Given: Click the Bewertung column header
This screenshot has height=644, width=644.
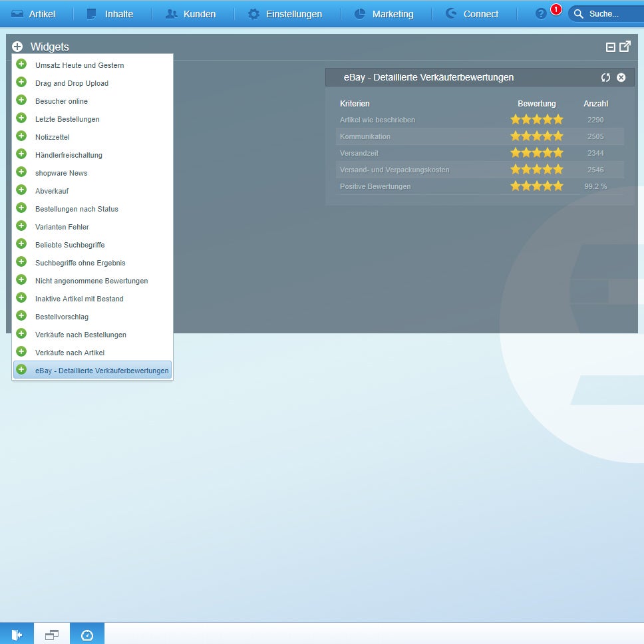Looking at the screenshot, I should tap(536, 104).
